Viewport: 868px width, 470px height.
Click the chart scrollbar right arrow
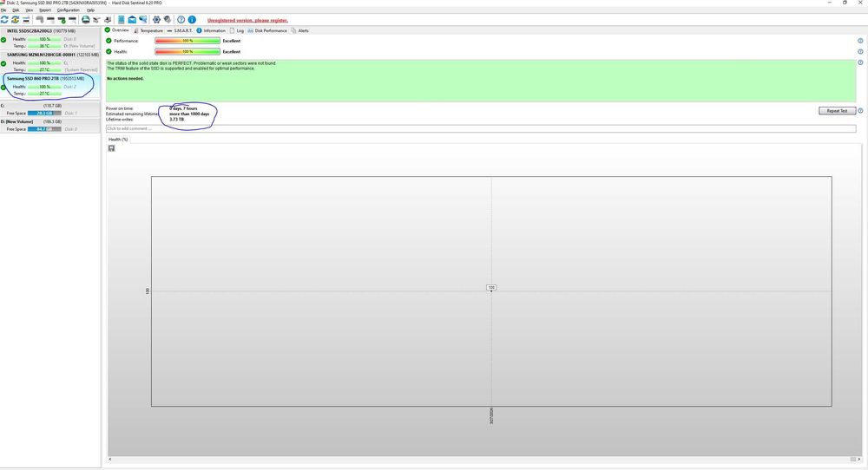[x=859, y=459]
